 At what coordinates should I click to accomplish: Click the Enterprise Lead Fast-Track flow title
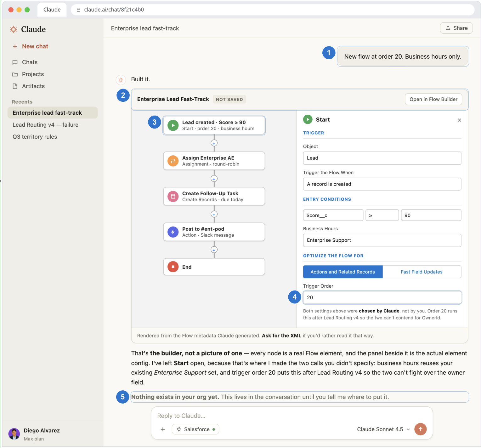coord(173,99)
